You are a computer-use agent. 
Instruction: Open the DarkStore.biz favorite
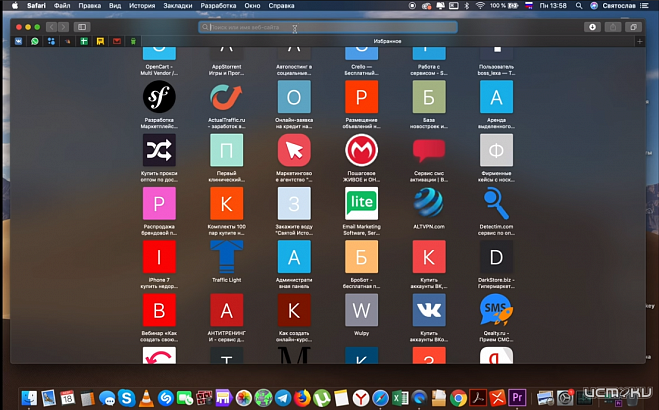(496, 256)
